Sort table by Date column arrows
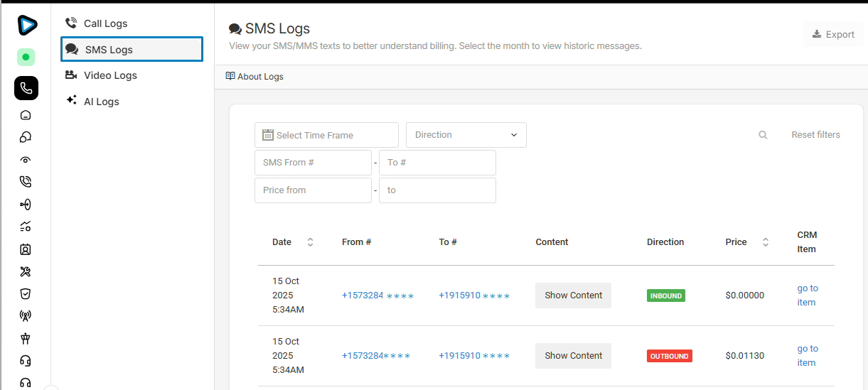 click(310, 242)
